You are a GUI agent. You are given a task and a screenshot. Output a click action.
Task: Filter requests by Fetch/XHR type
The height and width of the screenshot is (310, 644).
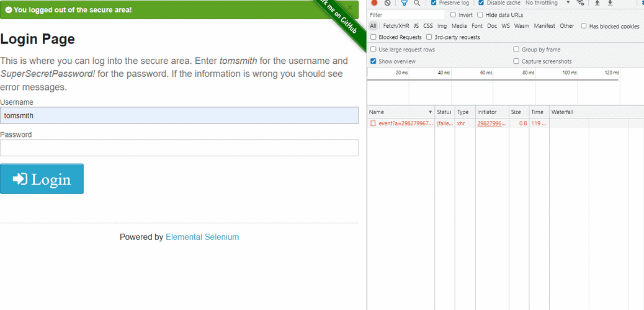point(396,26)
